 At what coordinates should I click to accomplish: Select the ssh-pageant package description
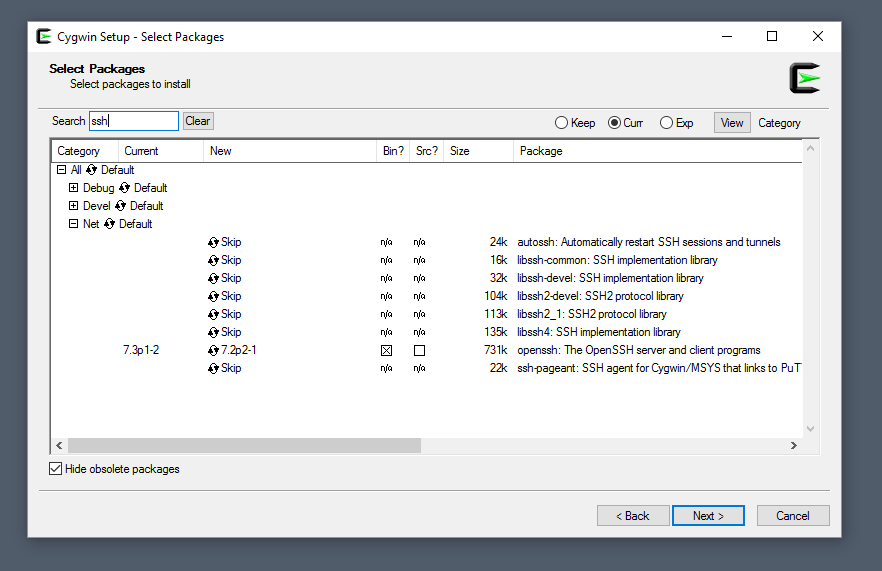pyautogui.click(x=659, y=368)
